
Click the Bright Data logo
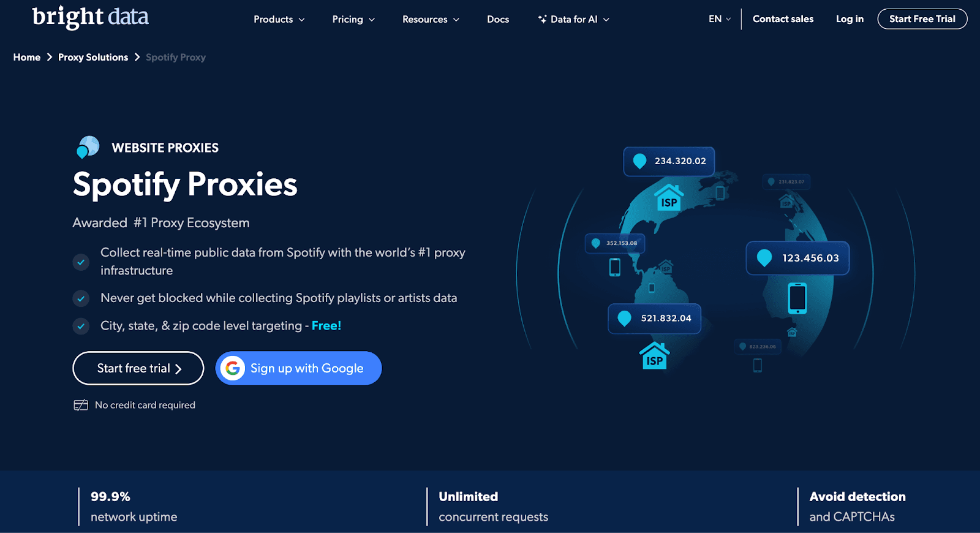91,17
